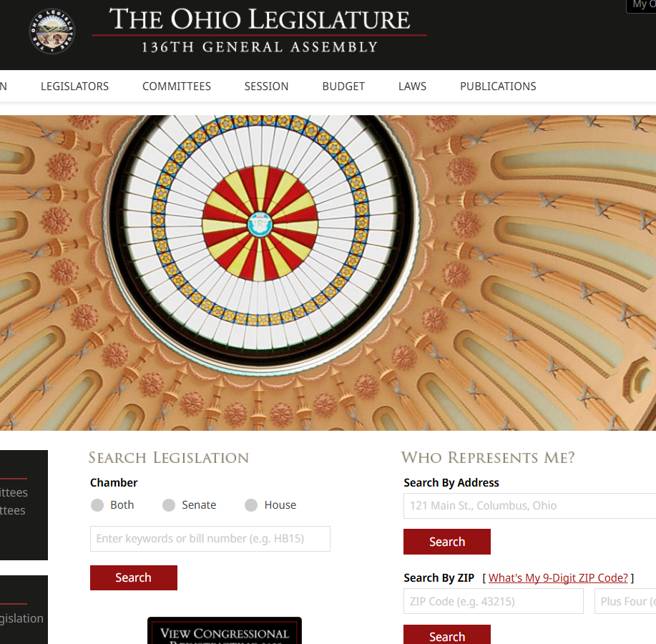Open What's My 9-Digit ZIP Code link
Screen dimensions: 656x644
pos(558,577)
